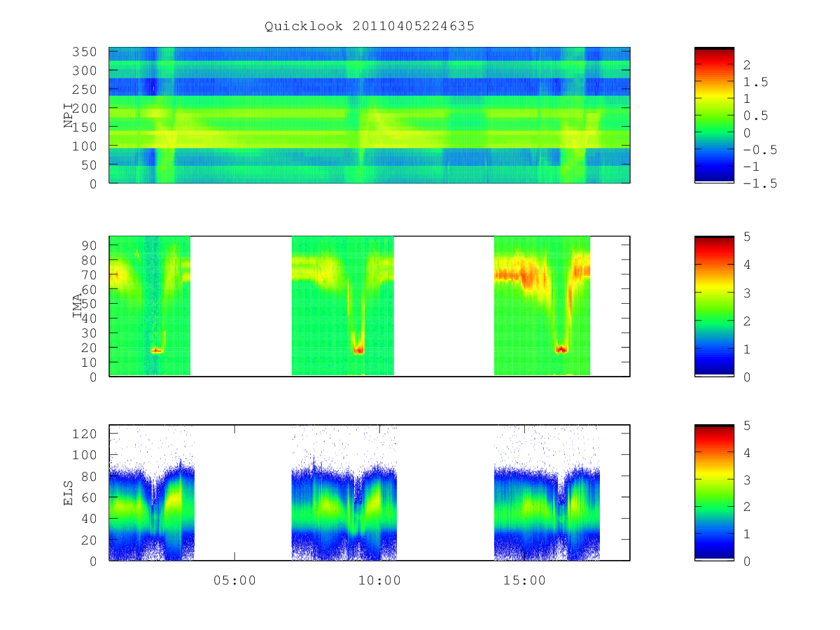Click the 3 label on IMA colorbar
The height and width of the screenshot is (630, 840).
pos(747,293)
